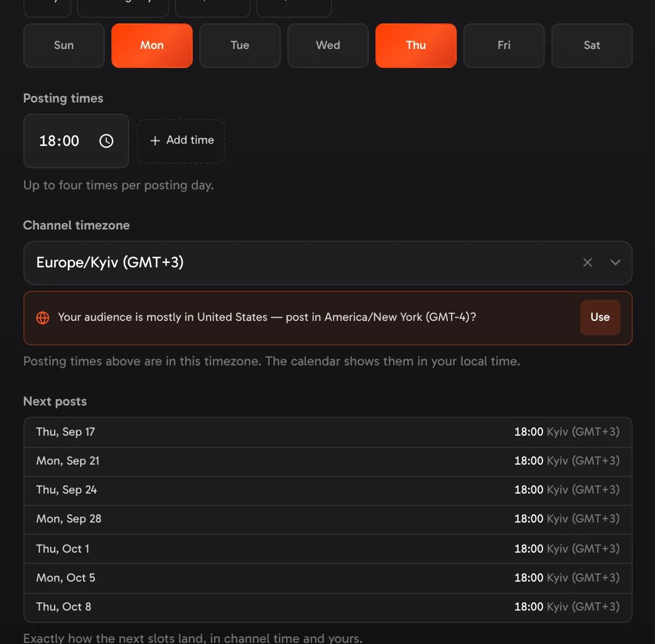Select the Thu, Oct 1 next post
The width and height of the screenshot is (655, 644).
click(x=328, y=549)
